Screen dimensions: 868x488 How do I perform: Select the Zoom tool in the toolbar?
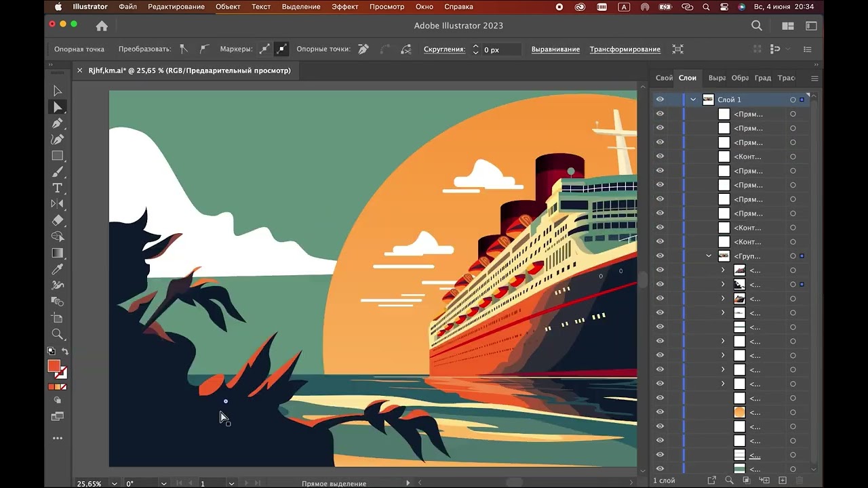click(x=58, y=334)
